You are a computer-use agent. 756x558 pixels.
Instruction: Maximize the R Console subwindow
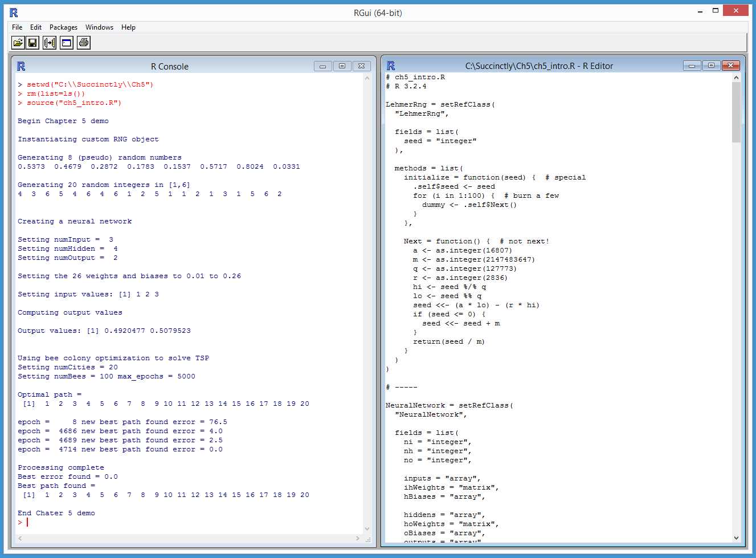pyautogui.click(x=341, y=66)
